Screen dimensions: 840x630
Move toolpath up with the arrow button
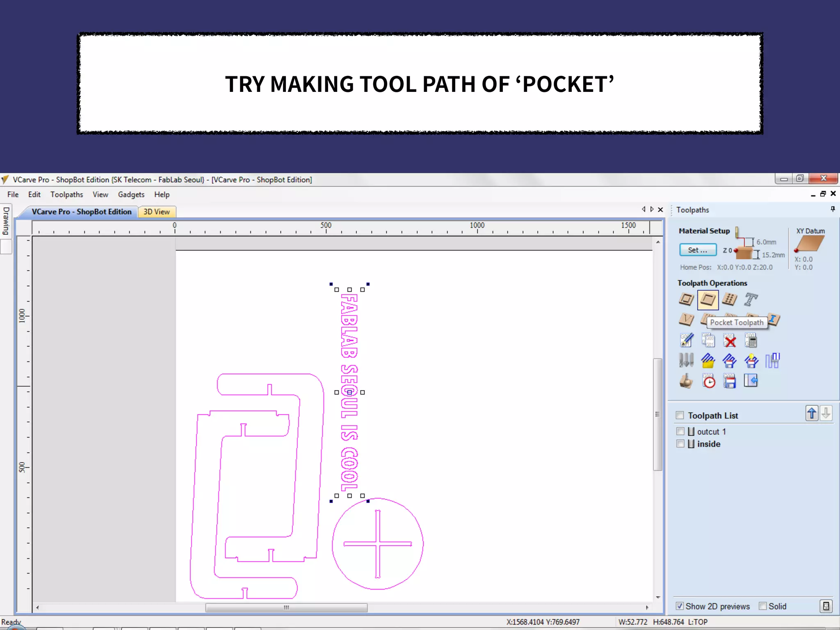(812, 413)
